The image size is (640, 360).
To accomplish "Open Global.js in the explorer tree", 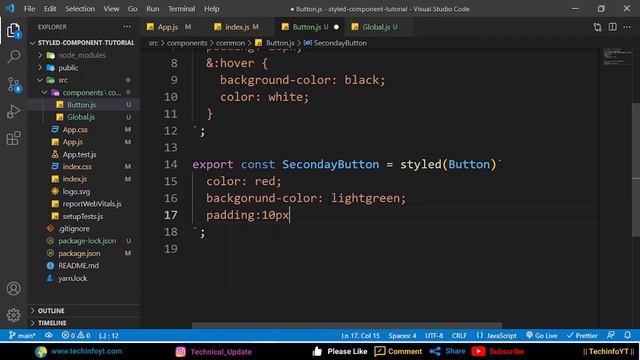I will (x=84, y=117).
